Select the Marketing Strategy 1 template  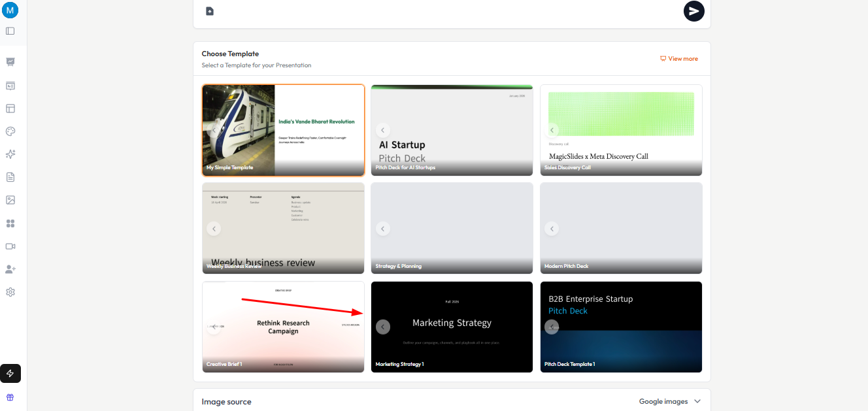452,327
